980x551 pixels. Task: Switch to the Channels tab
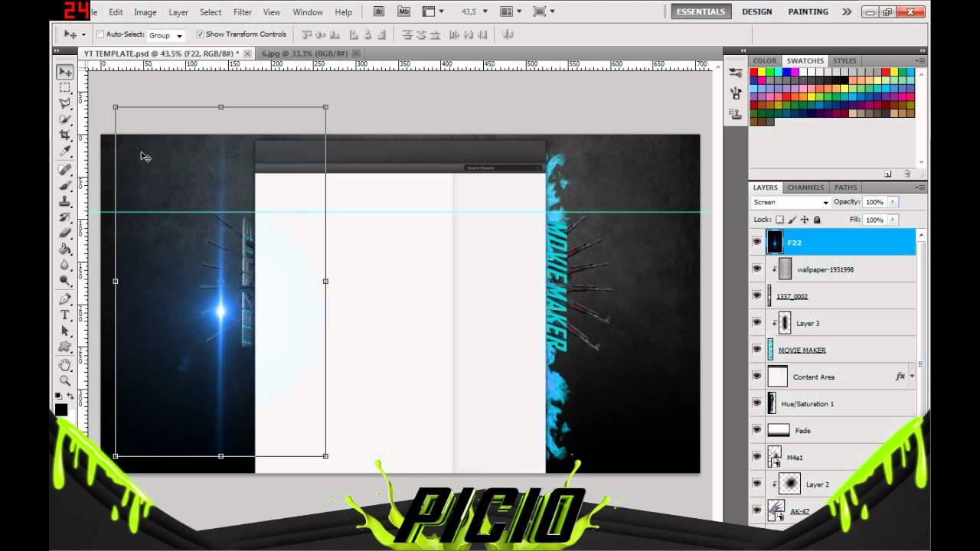[x=805, y=187]
